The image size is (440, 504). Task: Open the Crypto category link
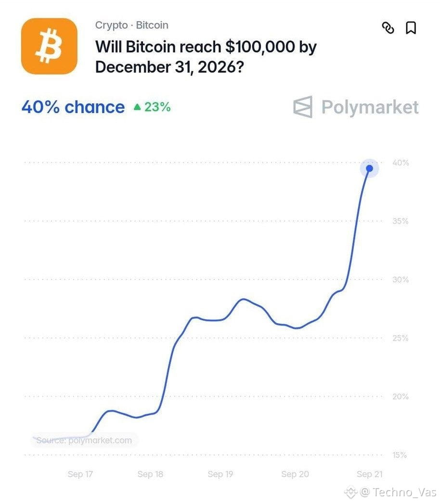[x=111, y=25]
